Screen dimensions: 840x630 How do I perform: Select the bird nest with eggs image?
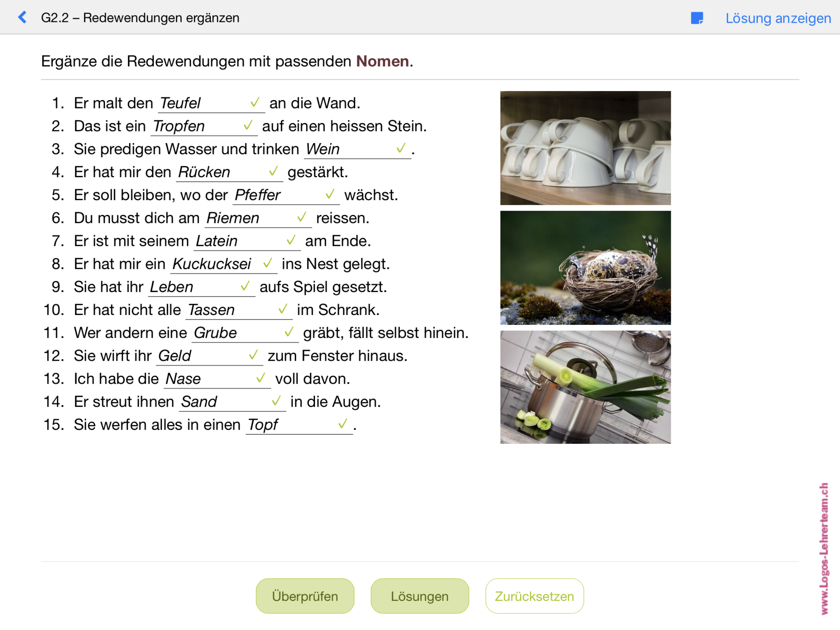586,269
